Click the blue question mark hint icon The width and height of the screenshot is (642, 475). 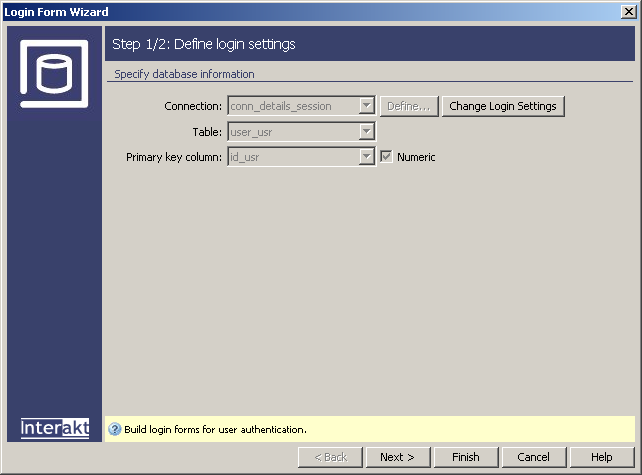114,429
